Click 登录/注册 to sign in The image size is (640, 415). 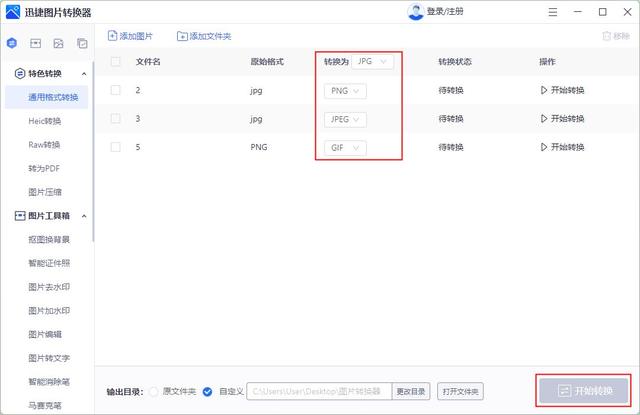[x=445, y=11]
